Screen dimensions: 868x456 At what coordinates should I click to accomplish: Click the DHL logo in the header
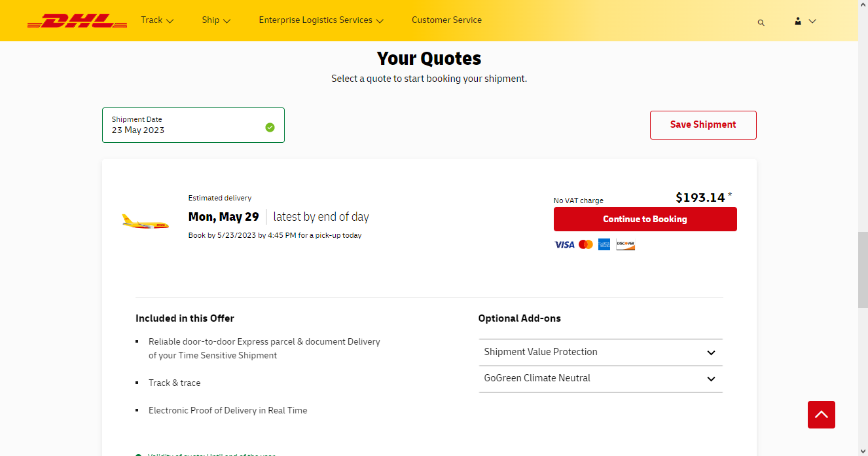pos(77,21)
